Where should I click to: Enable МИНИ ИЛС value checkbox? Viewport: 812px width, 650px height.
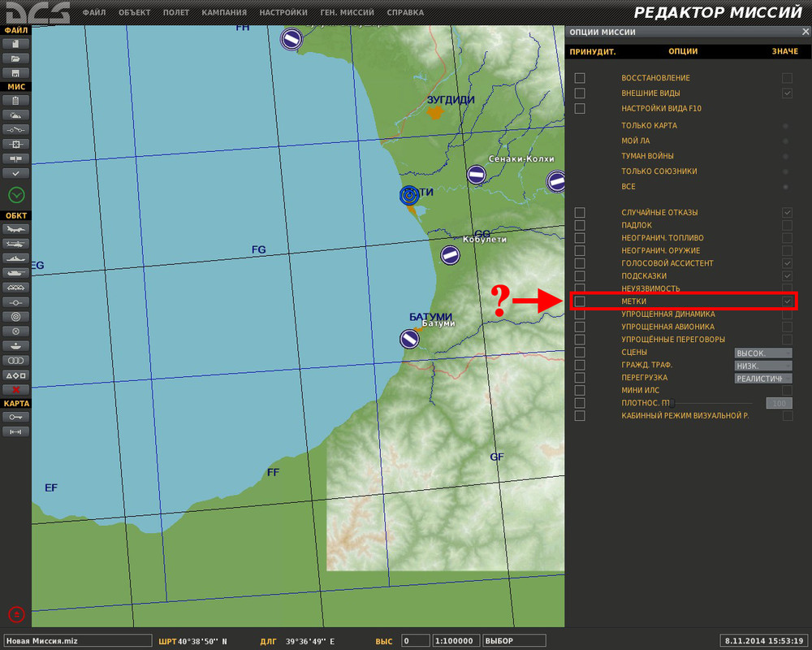click(787, 390)
